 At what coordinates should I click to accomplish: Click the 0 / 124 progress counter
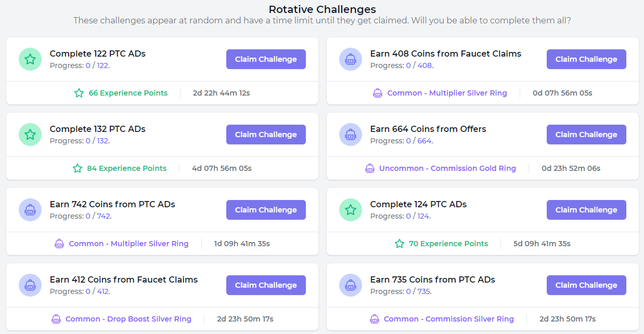(418, 216)
